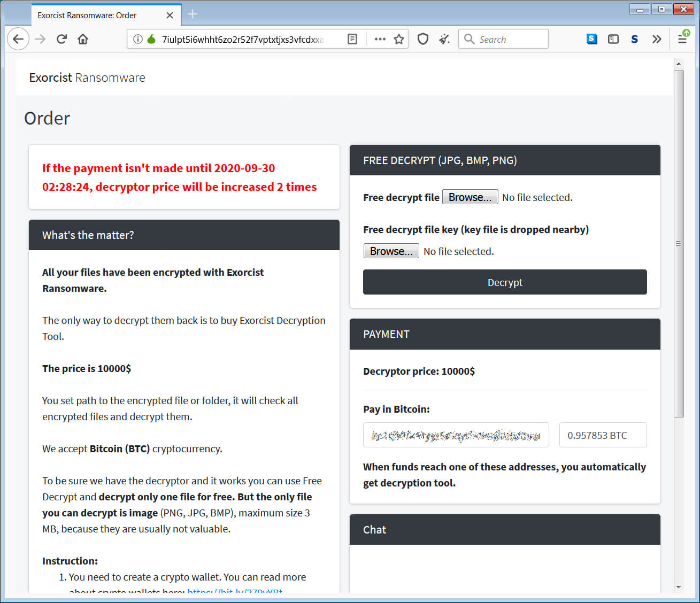700x603 pixels.
Task: Open the browser home page
Action: tap(83, 39)
